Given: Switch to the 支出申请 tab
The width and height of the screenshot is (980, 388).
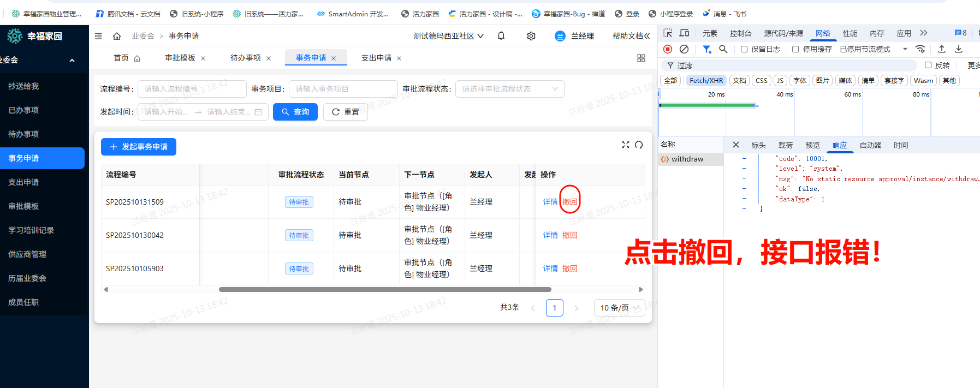Looking at the screenshot, I should [376, 58].
